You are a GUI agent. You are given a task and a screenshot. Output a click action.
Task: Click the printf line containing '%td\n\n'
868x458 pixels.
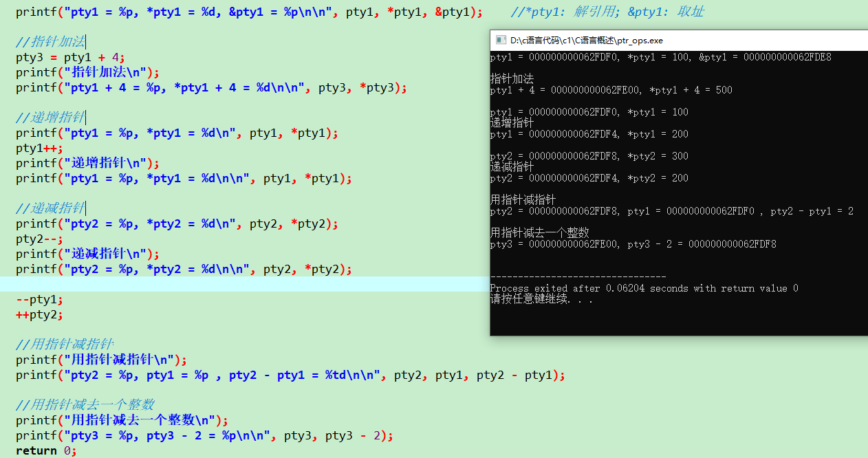pos(291,375)
